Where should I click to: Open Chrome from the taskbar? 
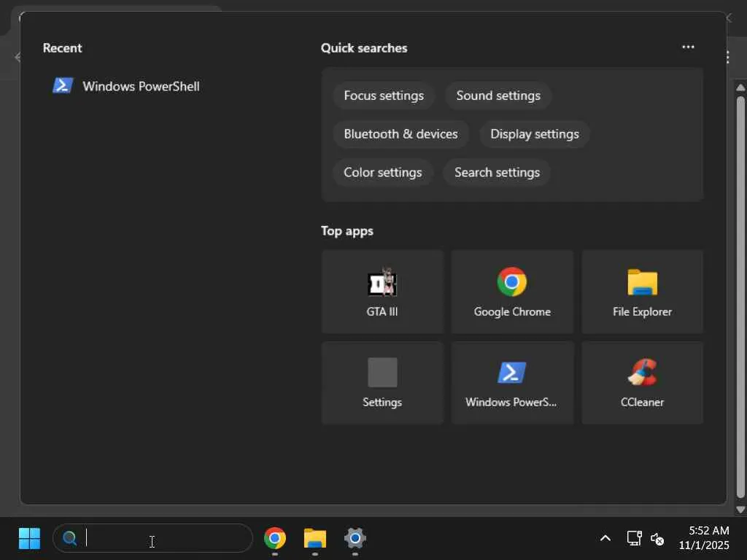tap(275, 539)
